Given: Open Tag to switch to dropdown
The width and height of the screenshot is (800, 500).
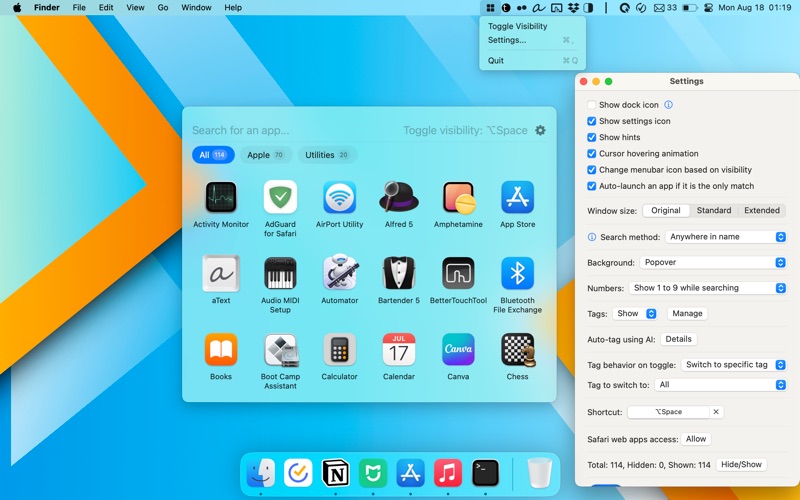Looking at the screenshot, I should (x=720, y=385).
